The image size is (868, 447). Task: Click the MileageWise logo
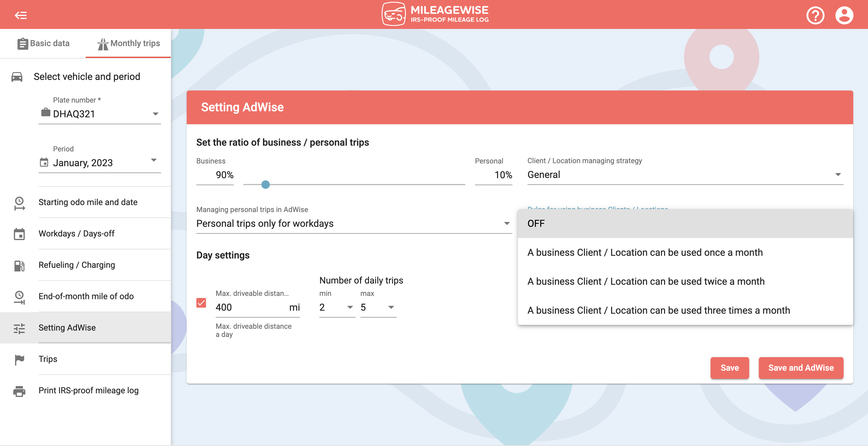(x=435, y=14)
